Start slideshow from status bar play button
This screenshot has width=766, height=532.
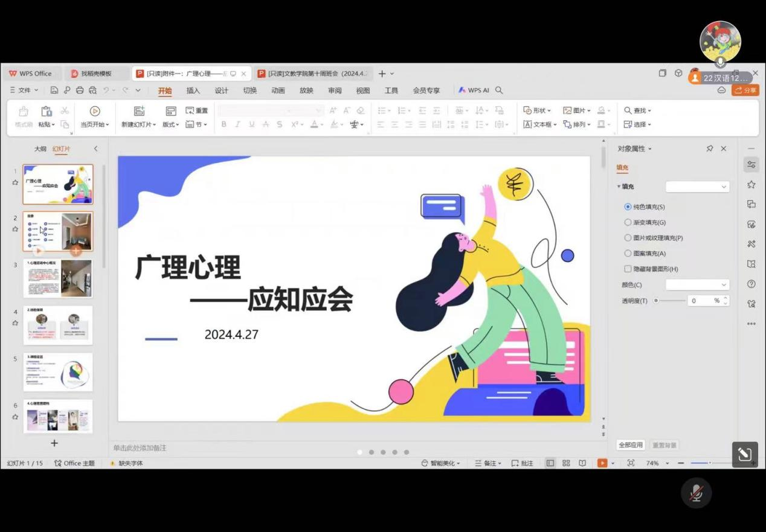pyautogui.click(x=602, y=463)
